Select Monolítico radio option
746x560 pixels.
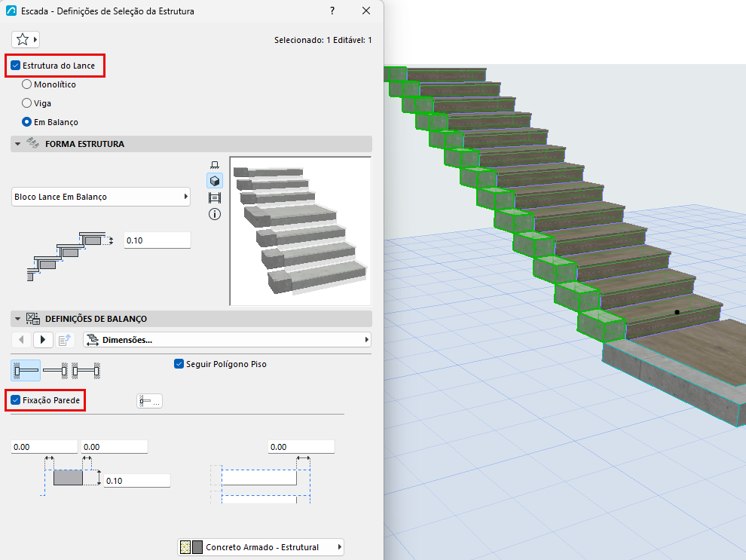tap(26, 84)
